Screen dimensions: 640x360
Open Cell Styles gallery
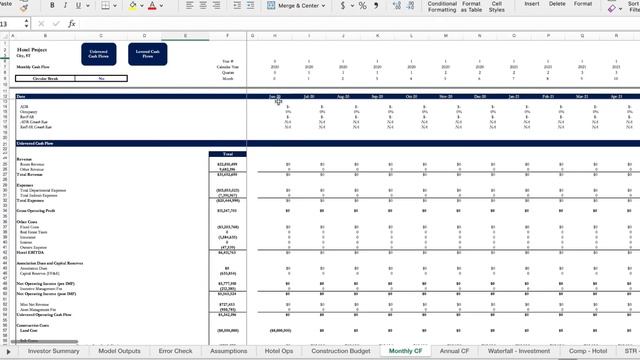tap(496, 7)
